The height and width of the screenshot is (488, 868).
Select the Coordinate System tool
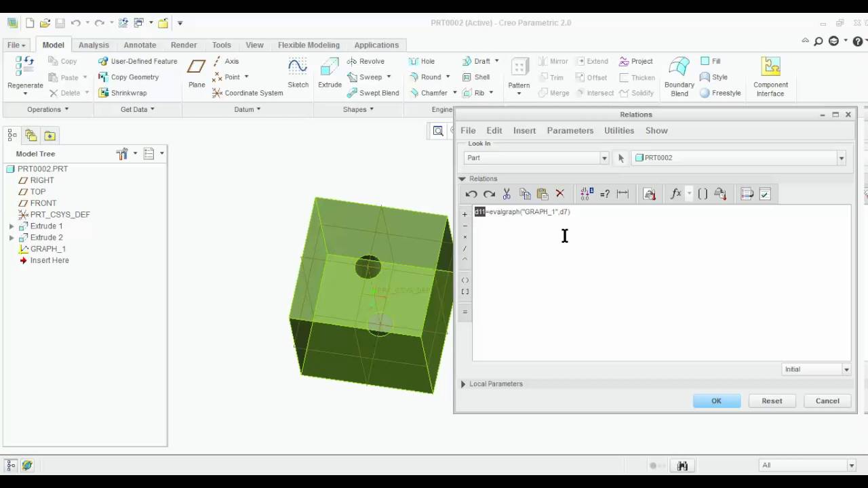[248, 93]
